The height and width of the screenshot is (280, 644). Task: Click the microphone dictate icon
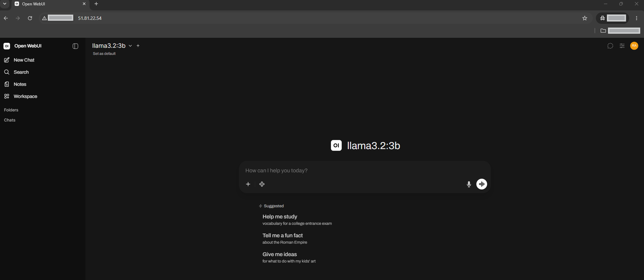469,184
